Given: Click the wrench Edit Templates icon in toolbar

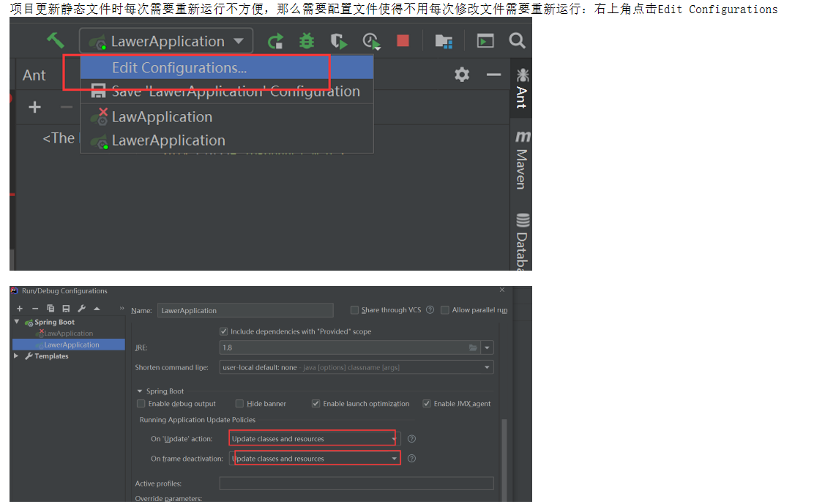Looking at the screenshot, I should coord(81,309).
